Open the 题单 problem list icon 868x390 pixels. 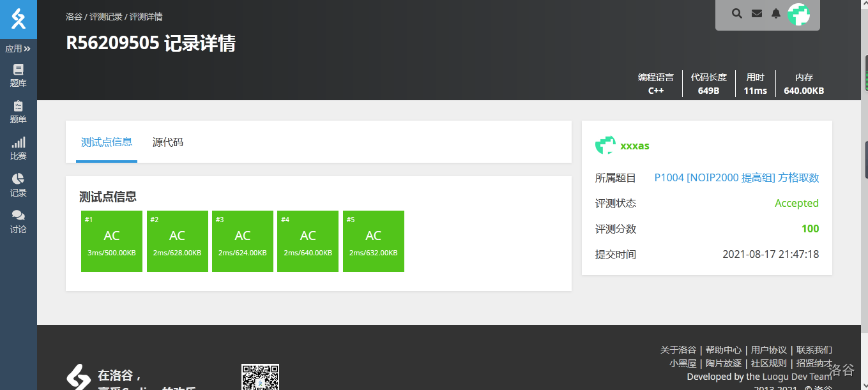pyautogui.click(x=19, y=112)
